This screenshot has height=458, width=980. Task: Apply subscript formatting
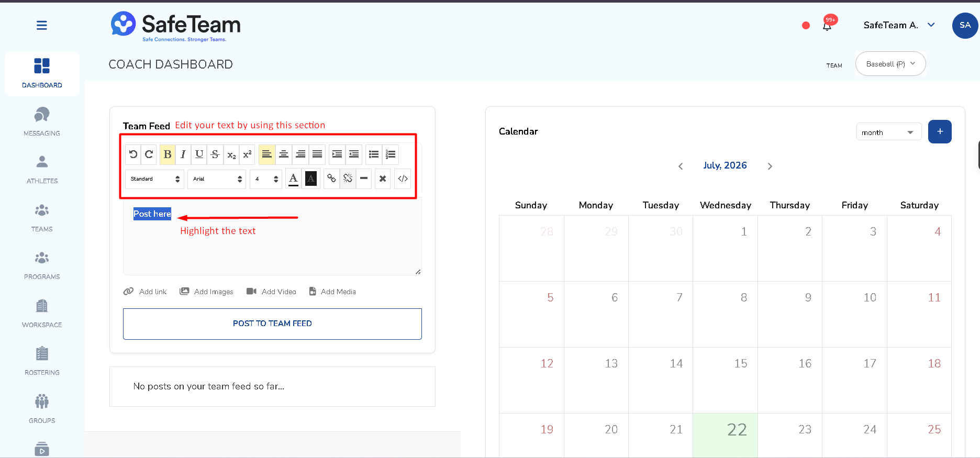point(231,154)
